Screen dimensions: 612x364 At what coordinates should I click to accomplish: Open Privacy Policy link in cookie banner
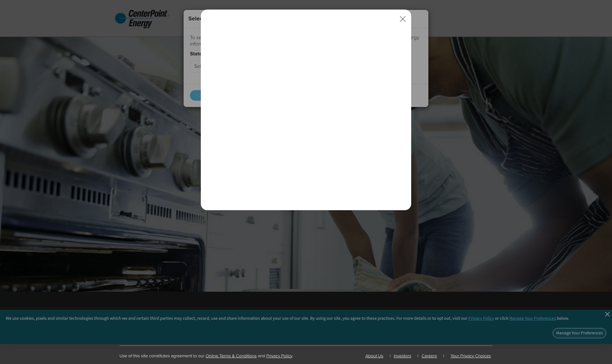pos(481,318)
